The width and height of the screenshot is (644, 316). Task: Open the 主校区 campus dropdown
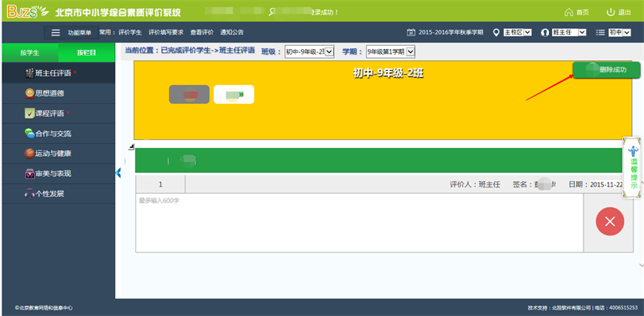tap(518, 32)
